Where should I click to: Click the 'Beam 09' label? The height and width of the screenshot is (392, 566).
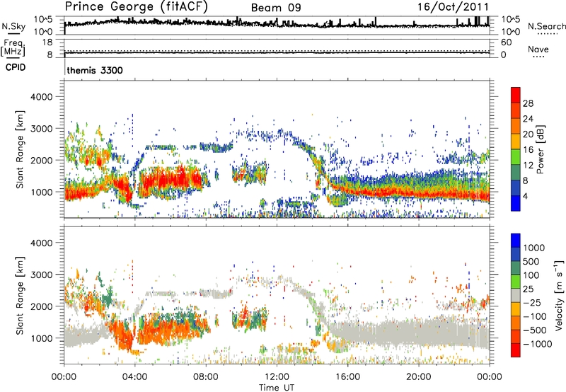(x=276, y=8)
